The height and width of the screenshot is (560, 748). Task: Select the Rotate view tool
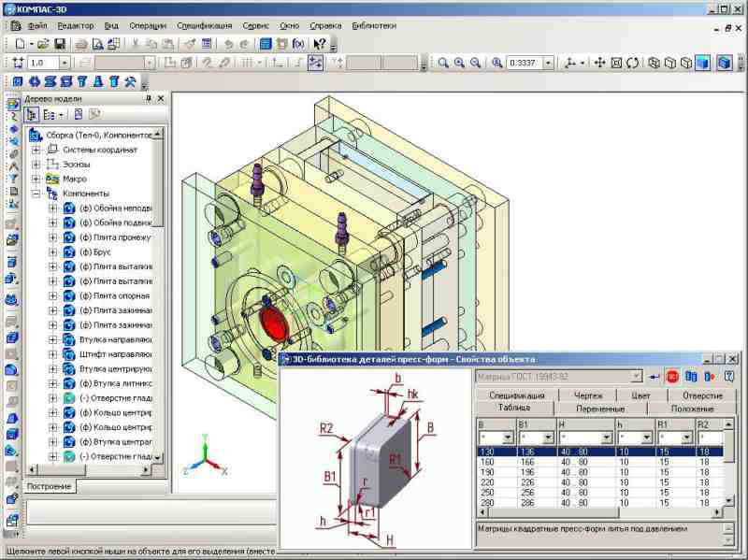(633, 64)
